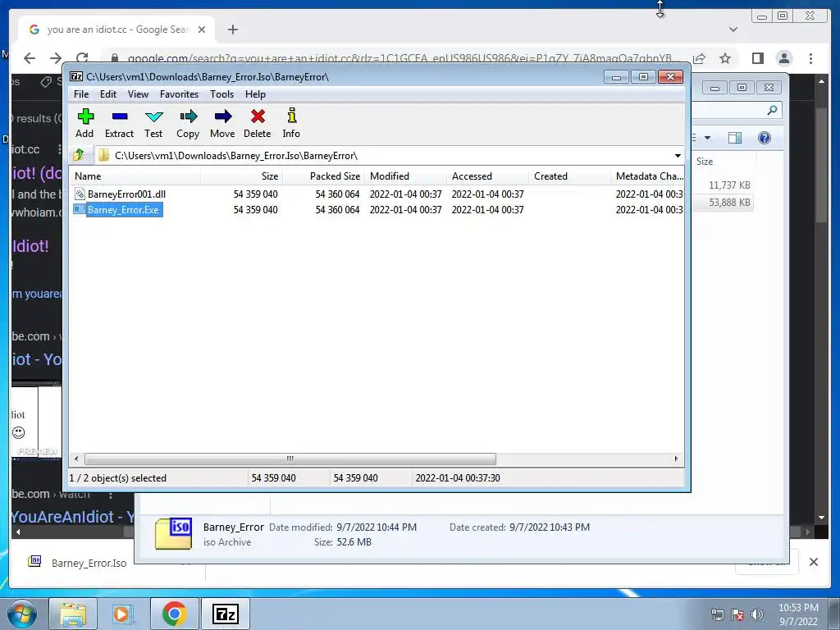The width and height of the screenshot is (840, 630).
Task: Open the Windows Start menu
Action: tap(22, 614)
